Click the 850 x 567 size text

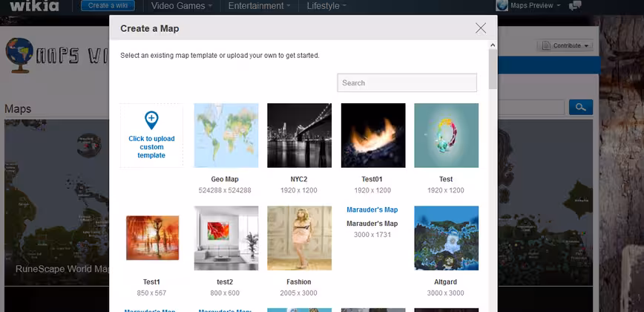point(151,293)
